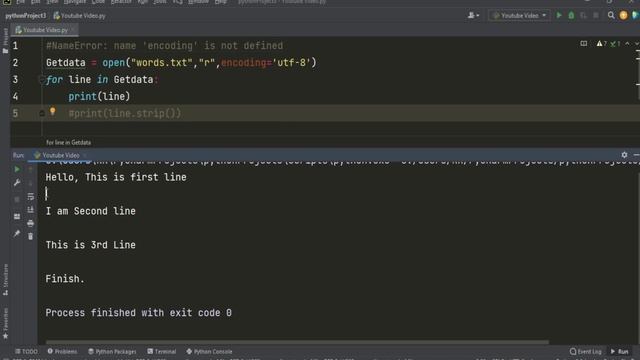This screenshot has height=360, width=640.
Task: Open Python Packages tool window
Action: [112, 351]
